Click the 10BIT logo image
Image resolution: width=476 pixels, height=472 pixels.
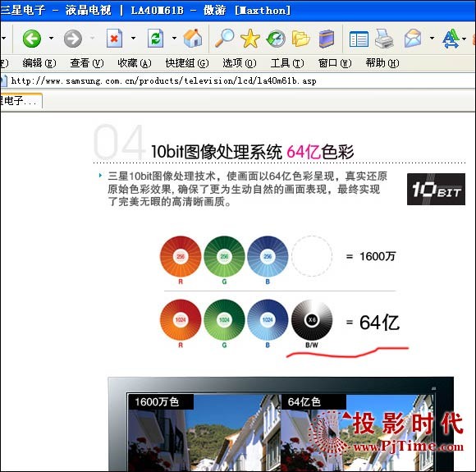coord(436,190)
